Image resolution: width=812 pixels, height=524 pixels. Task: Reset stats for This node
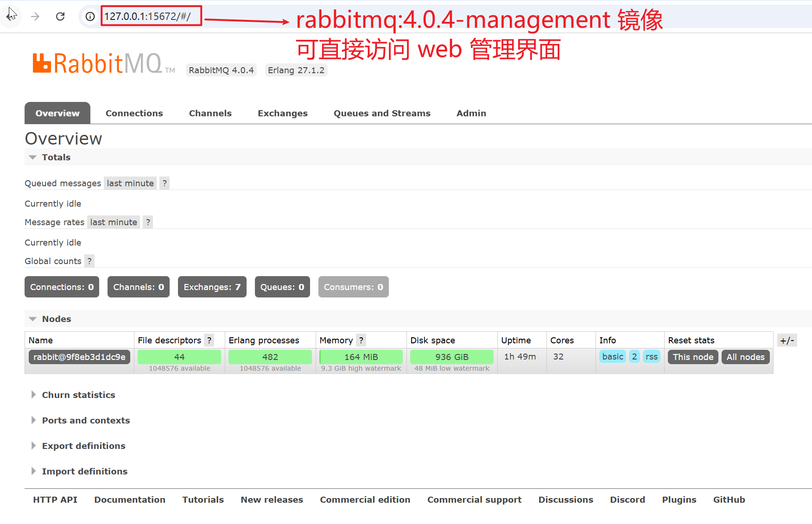(693, 357)
